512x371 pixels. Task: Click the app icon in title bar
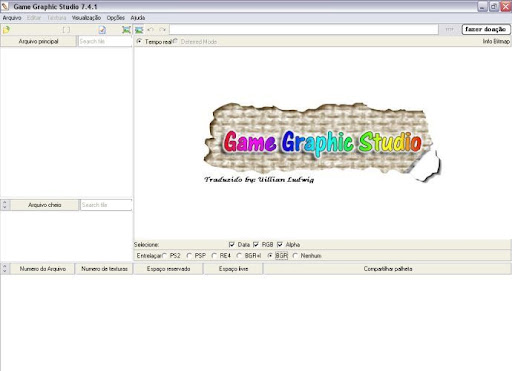[x=5, y=6]
